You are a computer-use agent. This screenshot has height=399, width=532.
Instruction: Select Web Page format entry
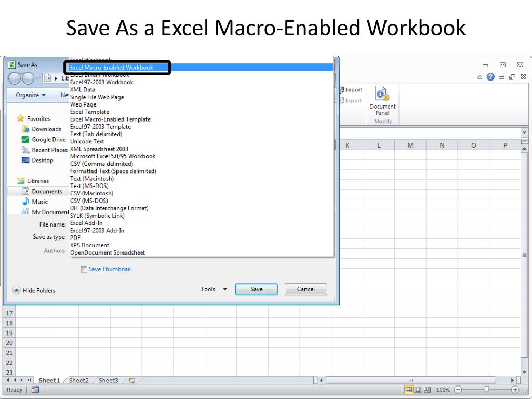coord(201,104)
